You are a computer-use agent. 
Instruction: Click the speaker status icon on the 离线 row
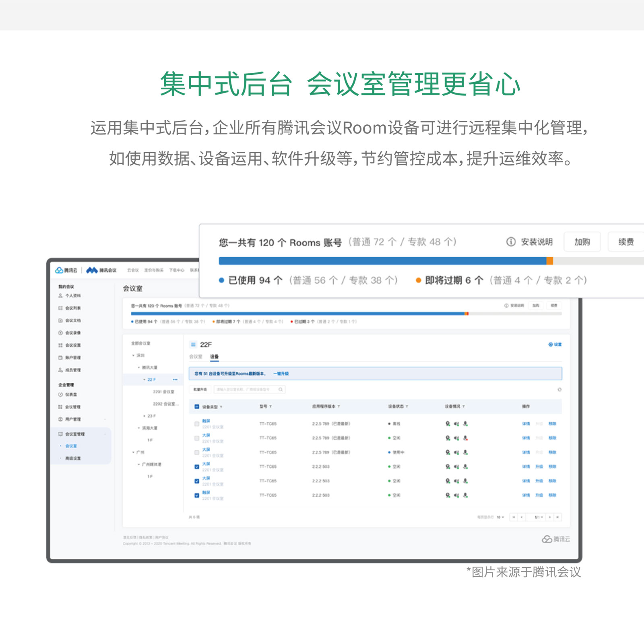pos(456,424)
